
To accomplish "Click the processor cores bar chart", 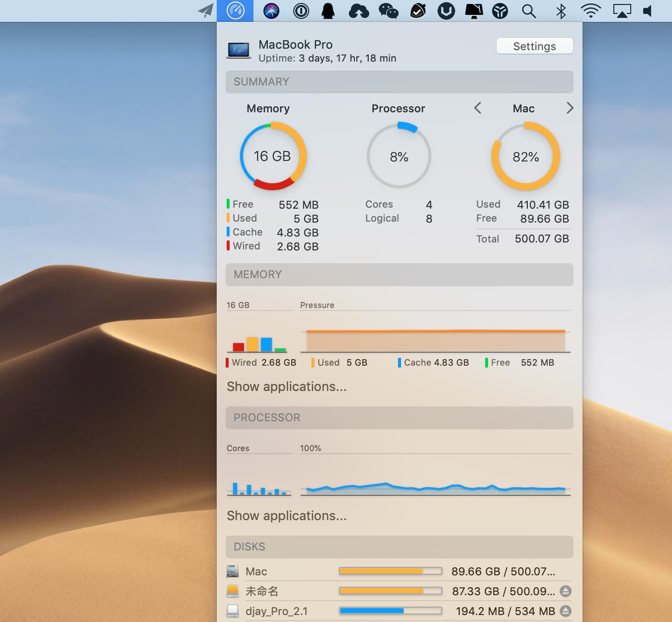I will (x=259, y=488).
